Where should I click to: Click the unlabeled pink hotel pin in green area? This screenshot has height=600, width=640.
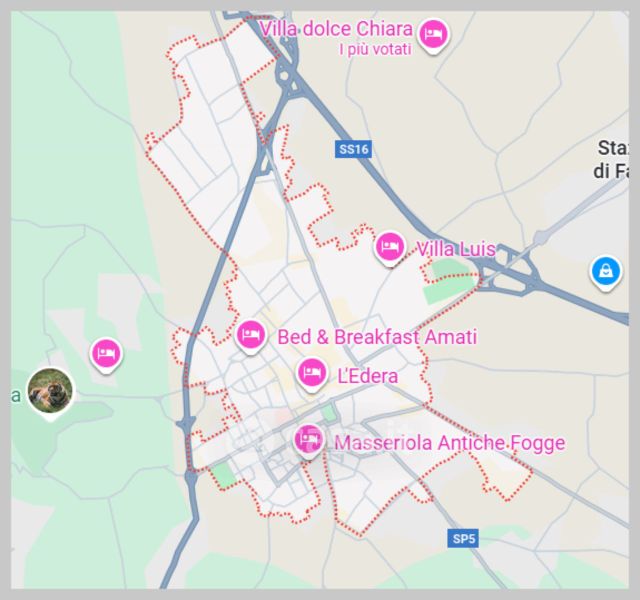pyautogui.click(x=106, y=355)
